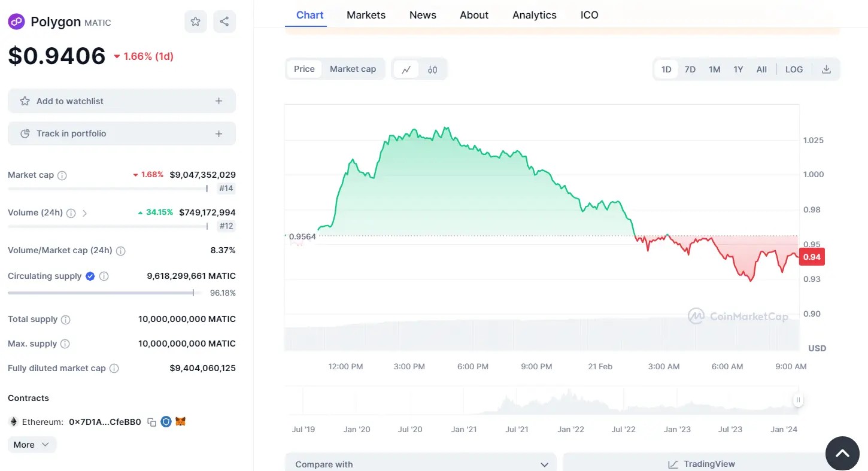Toggle chart display to Market cap

tap(353, 69)
